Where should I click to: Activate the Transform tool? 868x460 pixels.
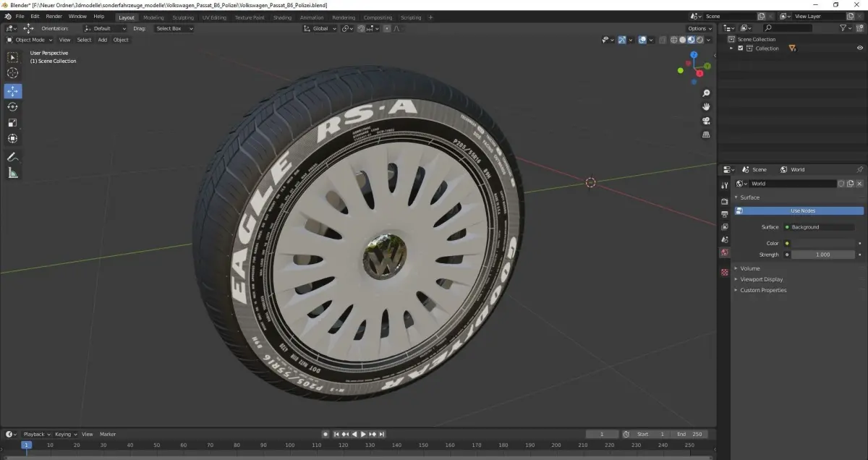click(13, 139)
